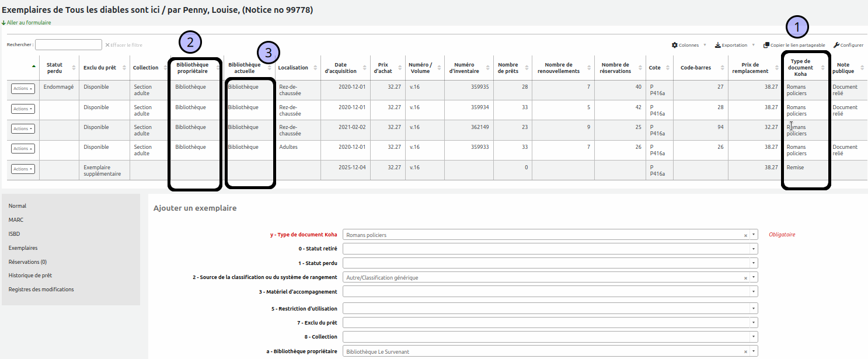Sort the table by Code-barres column

[695, 68]
